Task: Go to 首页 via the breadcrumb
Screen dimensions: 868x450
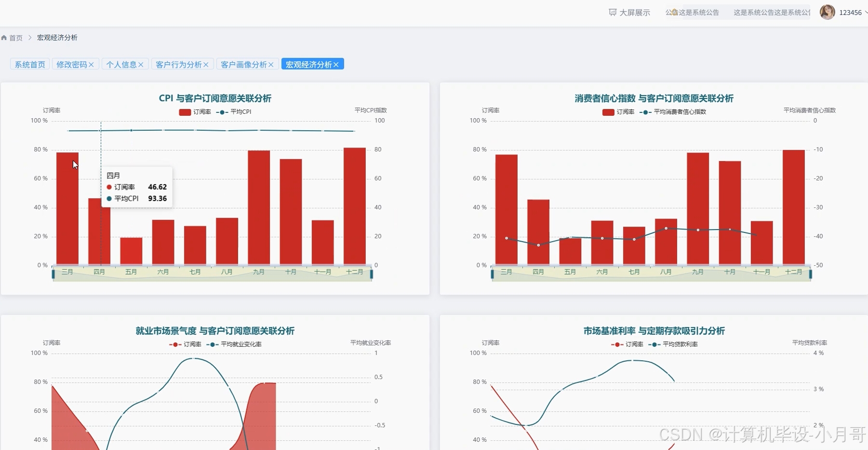Action: click(16, 38)
